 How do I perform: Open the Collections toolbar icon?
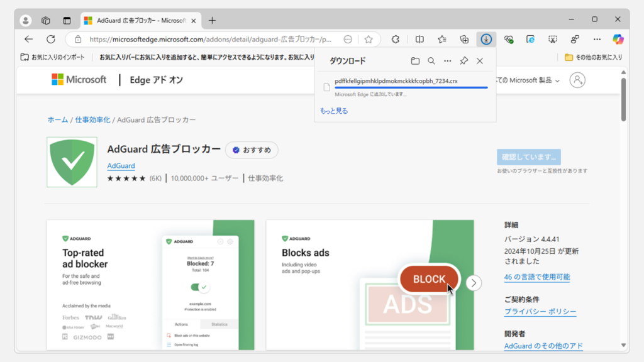click(464, 39)
